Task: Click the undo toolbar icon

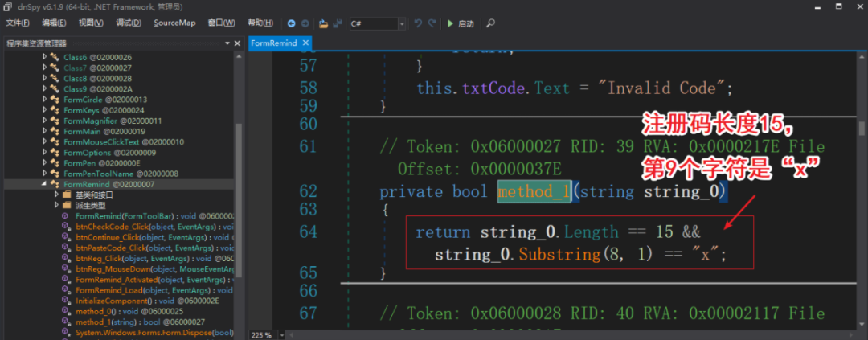Action: coord(419,24)
